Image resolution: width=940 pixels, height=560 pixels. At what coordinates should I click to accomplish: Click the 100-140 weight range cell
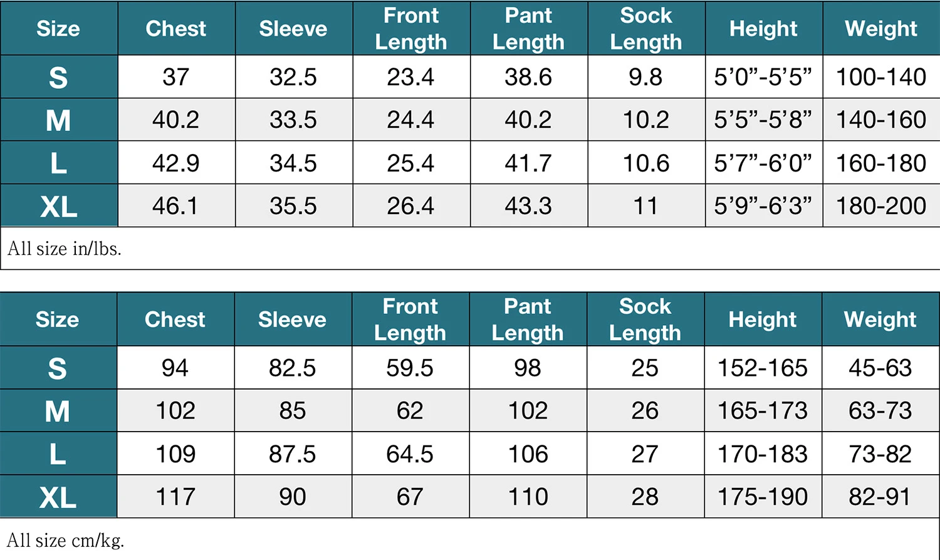click(x=881, y=77)
